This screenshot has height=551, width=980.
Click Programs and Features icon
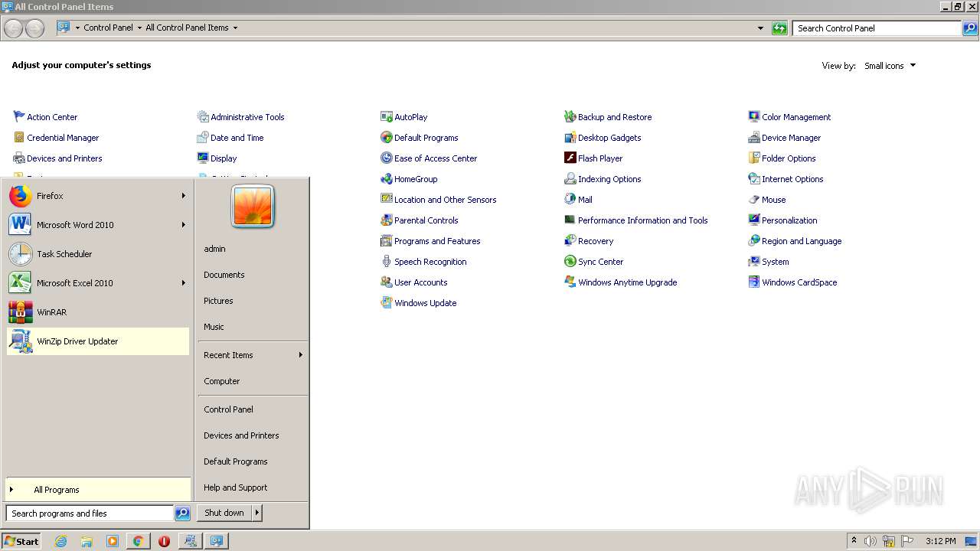tap(387, 241)
